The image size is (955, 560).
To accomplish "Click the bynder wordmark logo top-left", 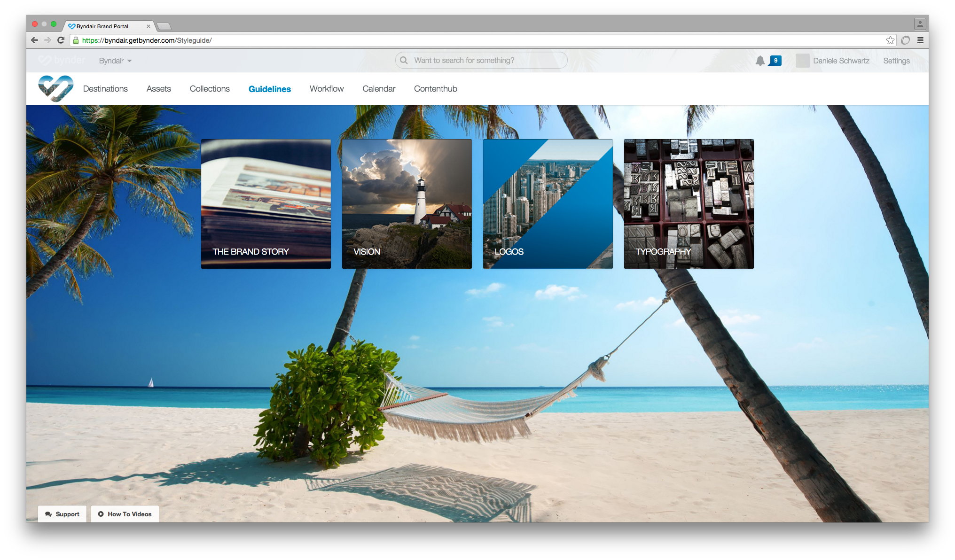I will coord(63,60).
